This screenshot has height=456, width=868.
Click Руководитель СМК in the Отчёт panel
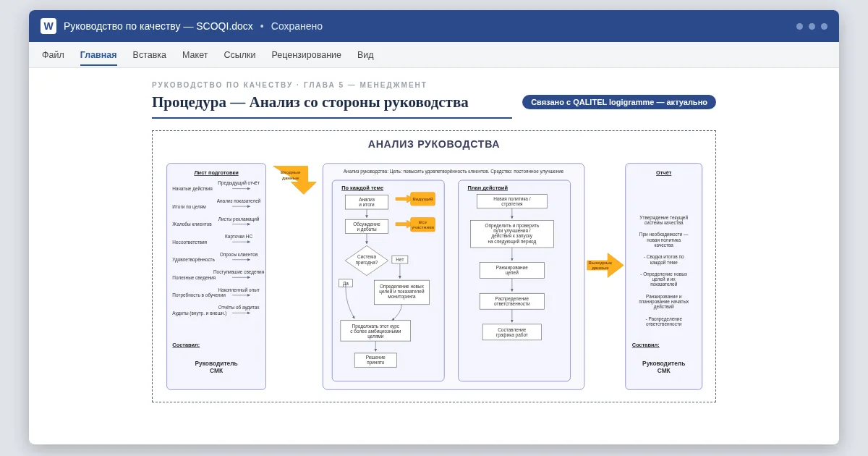tap(664, 367)
